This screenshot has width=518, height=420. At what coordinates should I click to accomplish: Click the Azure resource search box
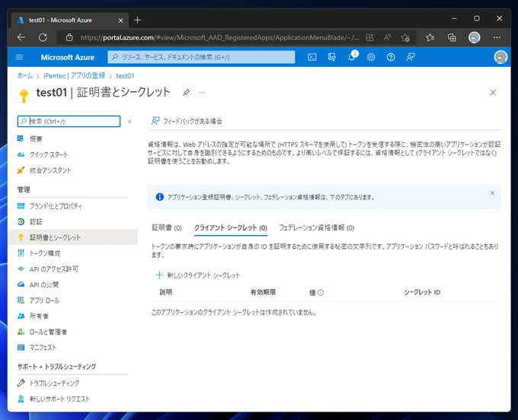(201, 57)
